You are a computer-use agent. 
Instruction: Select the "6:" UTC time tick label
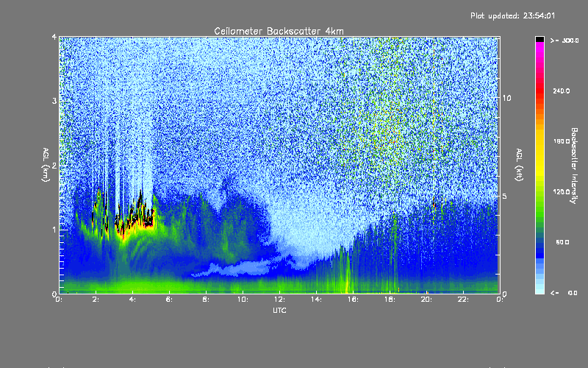point(170,300)
